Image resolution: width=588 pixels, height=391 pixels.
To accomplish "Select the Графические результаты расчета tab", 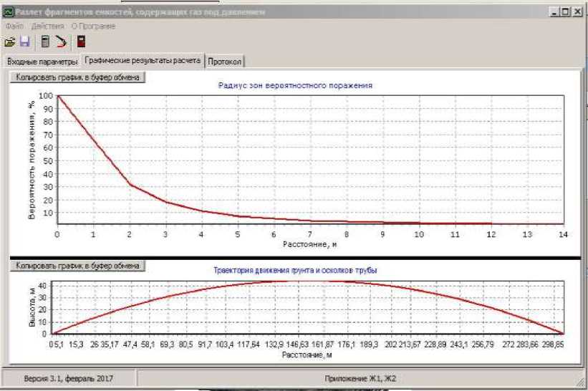I will coord(143,60).
